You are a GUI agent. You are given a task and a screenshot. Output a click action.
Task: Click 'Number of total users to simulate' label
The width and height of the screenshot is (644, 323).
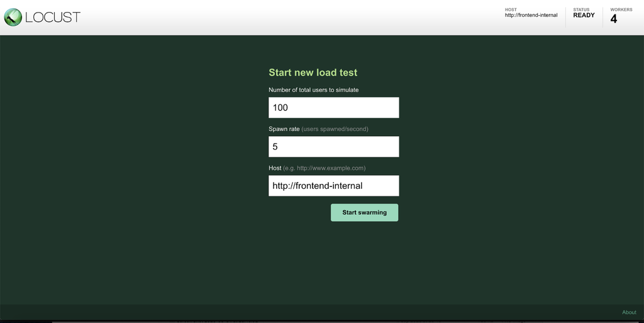[x=313, y=89]
